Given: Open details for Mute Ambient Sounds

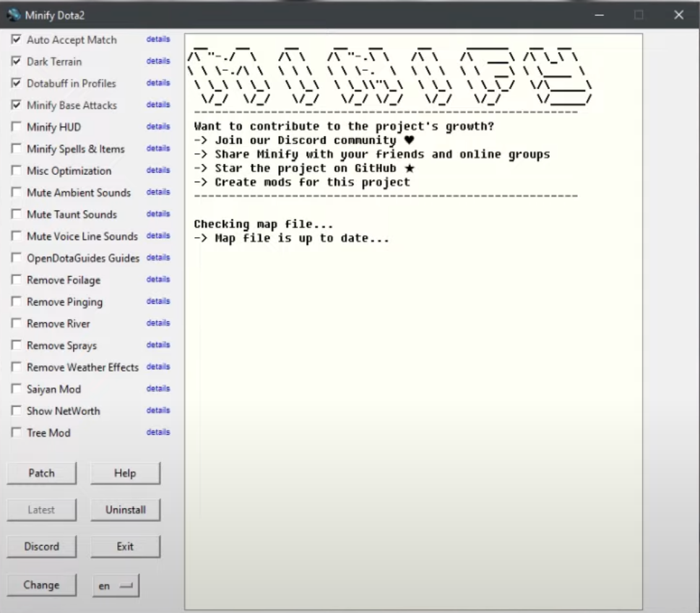Looking at the screenshot, I should pos(158,192).
